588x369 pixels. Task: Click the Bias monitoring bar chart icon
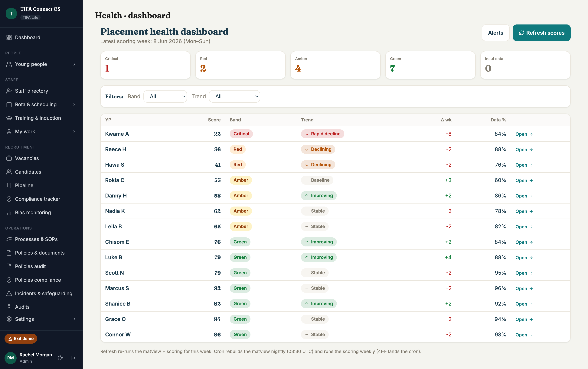(9, 212)
